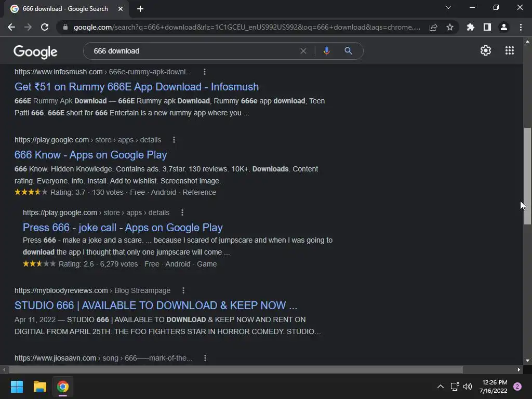The width and height of the screenshot is (532, 399).
Task: Reload the Google search page
Action: click(45, 27)
